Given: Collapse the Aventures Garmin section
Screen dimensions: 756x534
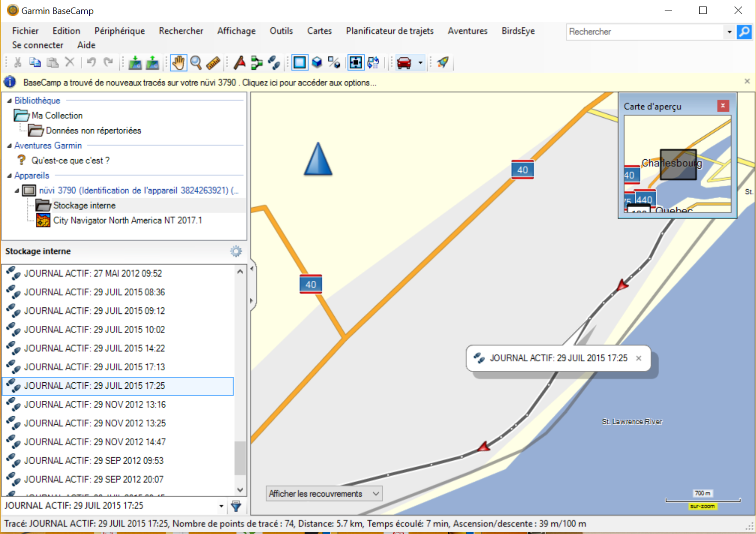Looking at the screenshot, I should (x=9, y=146).
